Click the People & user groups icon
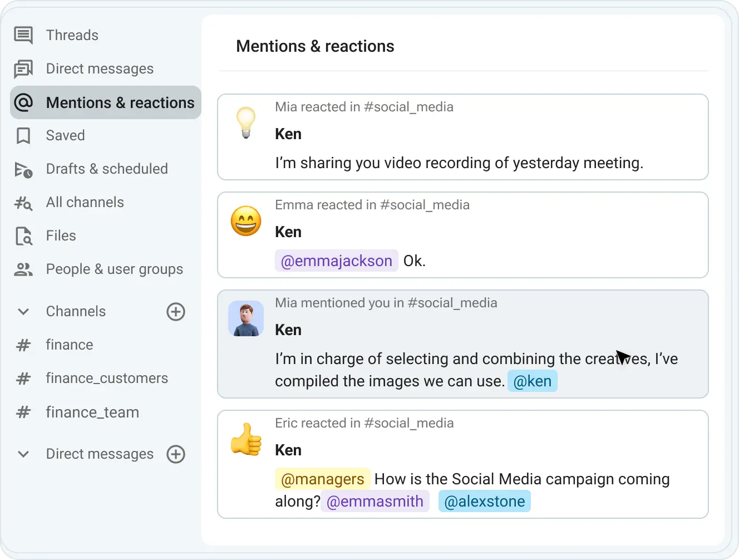Viewport: 739px width, 560px height. [23, 269]
